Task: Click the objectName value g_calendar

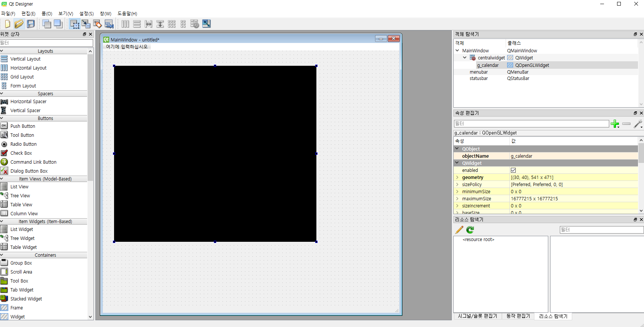Action: pyautogui.click(x=521, y=156)
